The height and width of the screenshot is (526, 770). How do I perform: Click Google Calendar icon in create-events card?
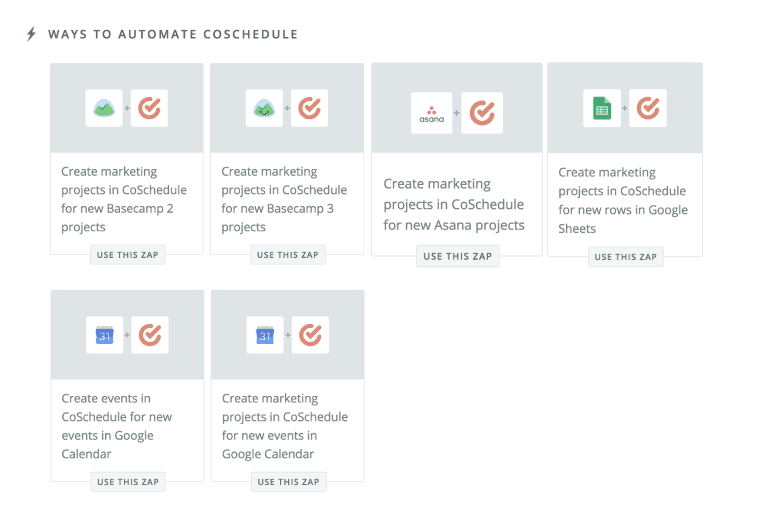click(105, 336)
